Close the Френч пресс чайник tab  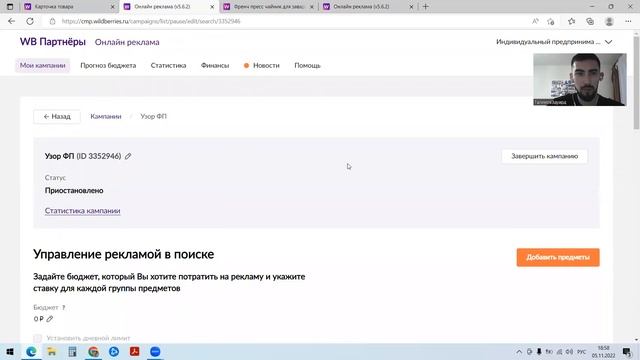click(x=311, y=7)
